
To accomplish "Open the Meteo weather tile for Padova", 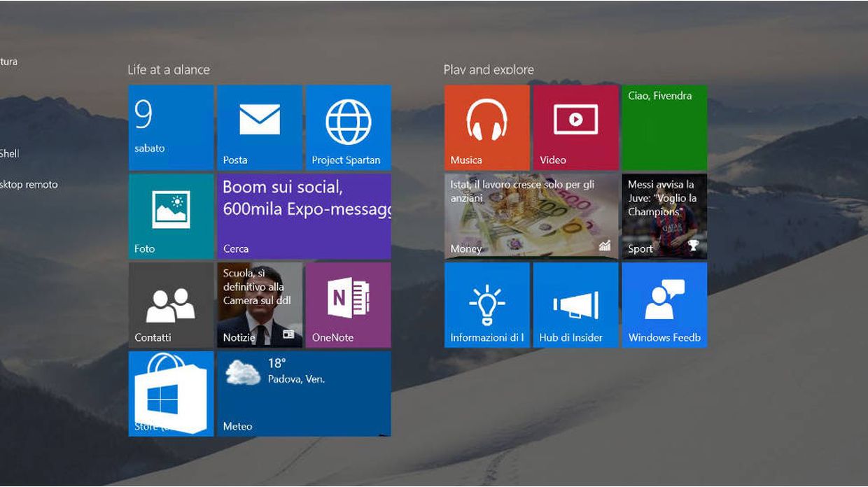I will coord(304,394).
